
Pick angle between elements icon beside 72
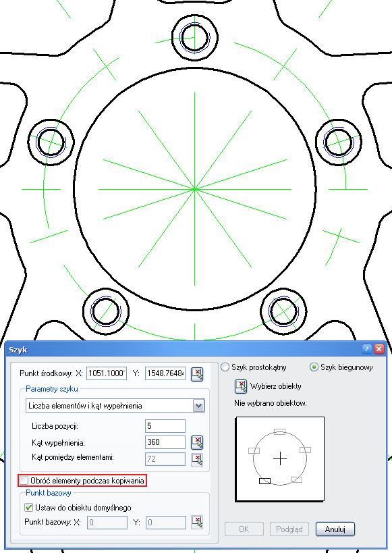pyautogui.click(x=197, y=460)
